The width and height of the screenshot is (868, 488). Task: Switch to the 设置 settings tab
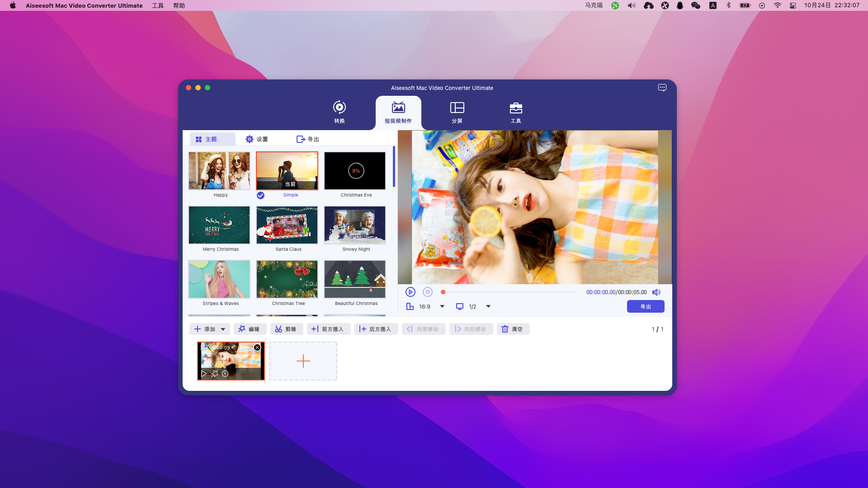click(257, 139)
